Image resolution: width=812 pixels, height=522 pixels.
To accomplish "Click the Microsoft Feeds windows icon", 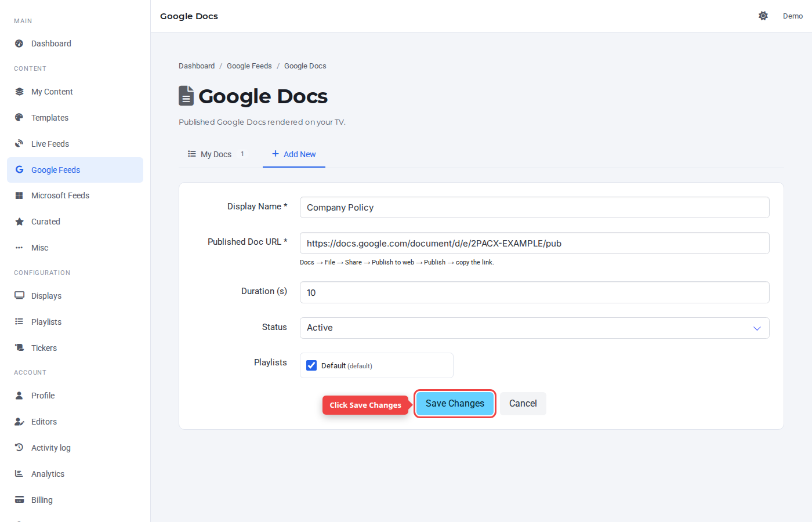I will coord(19,195).
